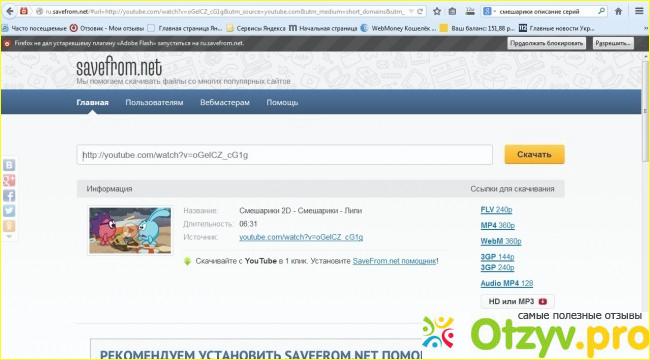Bookmark this page with the star icon
Image resolution: width=650 pixels, height=360 pixels.
(437, 12)
